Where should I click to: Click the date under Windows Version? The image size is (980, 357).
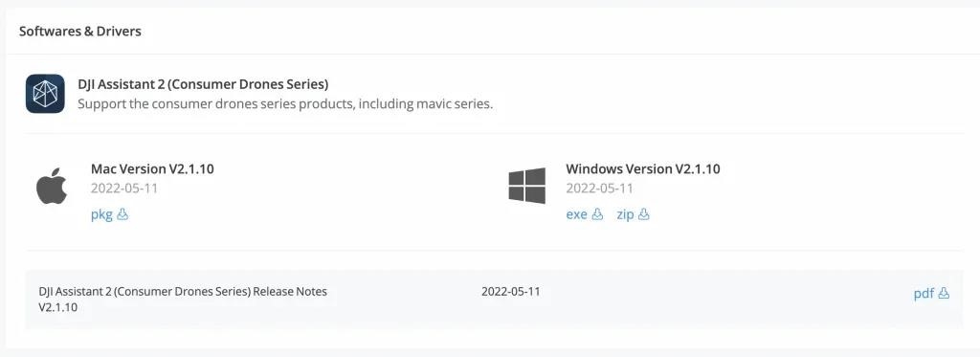599,189
